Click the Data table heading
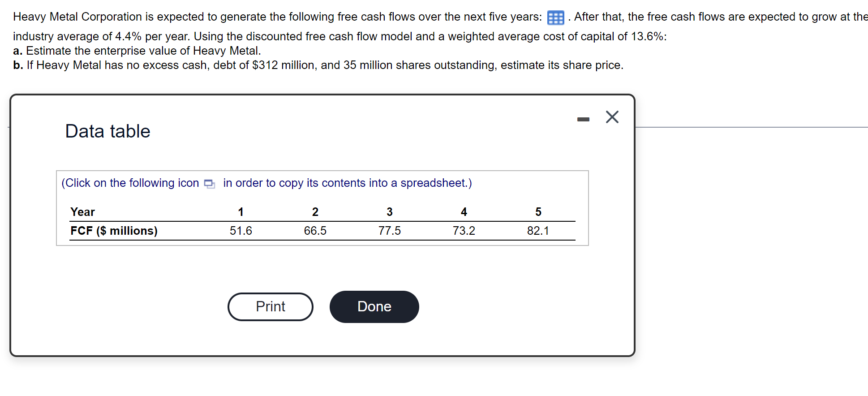 point(107,131)
